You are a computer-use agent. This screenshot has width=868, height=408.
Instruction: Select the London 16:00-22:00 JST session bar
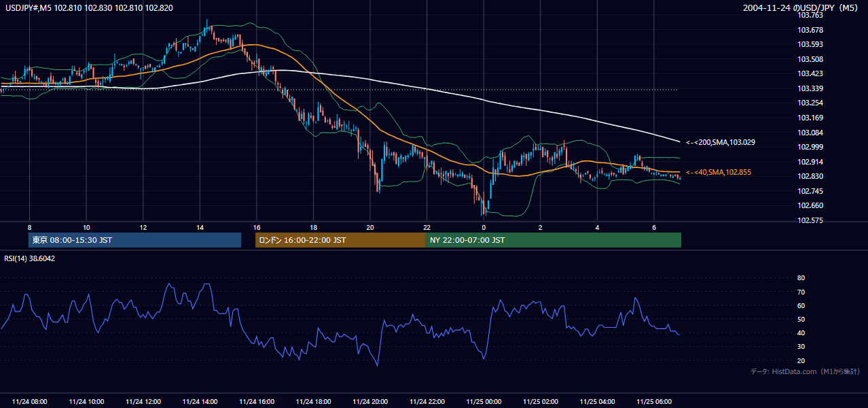tap(340, 240)
